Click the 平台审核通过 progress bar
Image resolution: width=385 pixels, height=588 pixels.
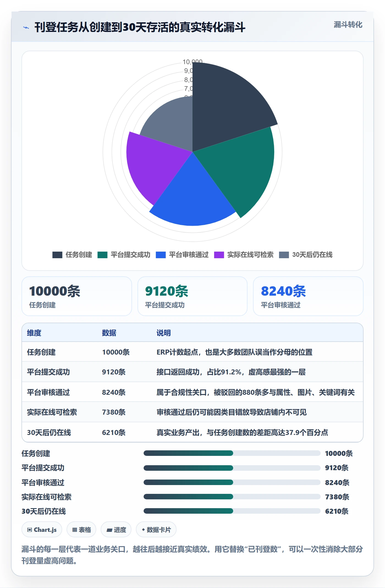[x=232, y=482]
